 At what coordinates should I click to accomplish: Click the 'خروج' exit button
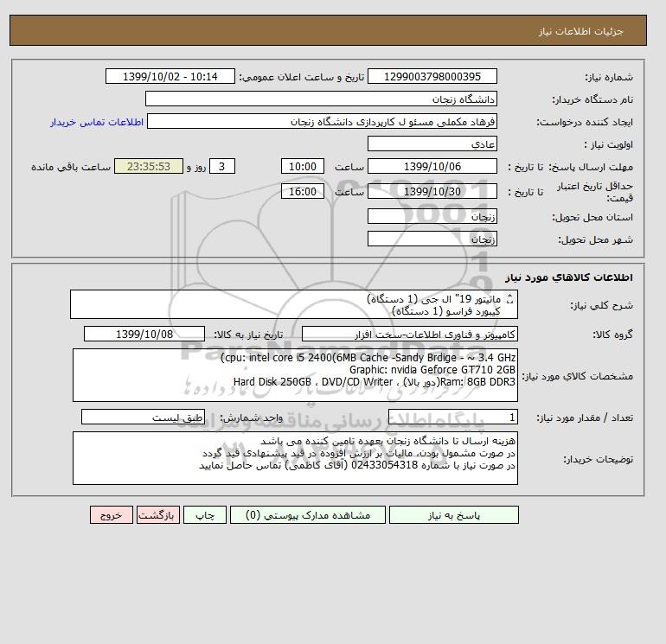click(x=112, y=514)
